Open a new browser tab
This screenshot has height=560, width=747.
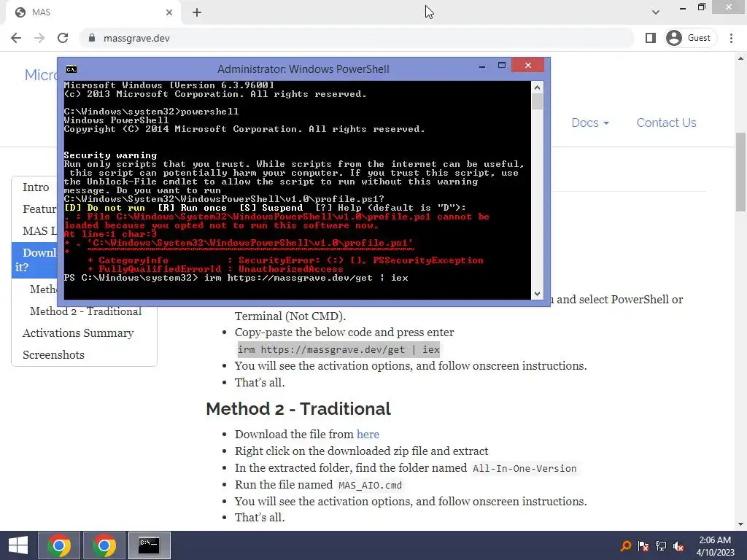[x=197, y=12]
